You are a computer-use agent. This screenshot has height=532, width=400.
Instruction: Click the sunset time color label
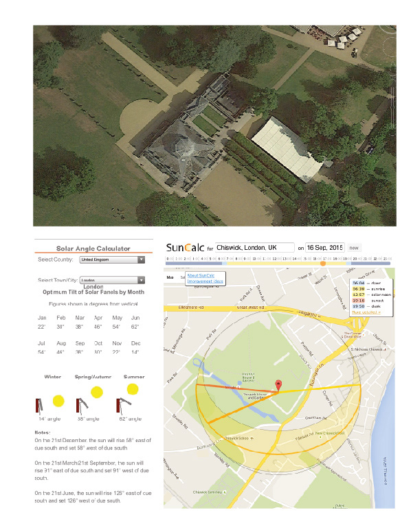tap(358, 301)
